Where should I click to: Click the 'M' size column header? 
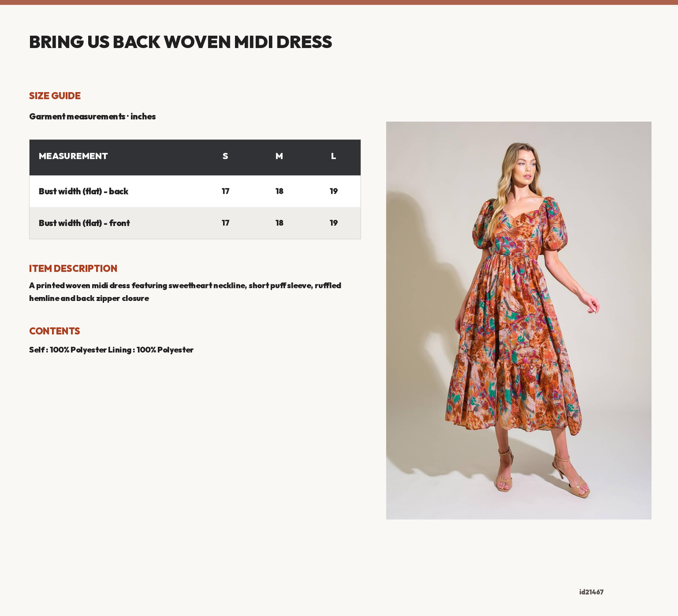279,156
